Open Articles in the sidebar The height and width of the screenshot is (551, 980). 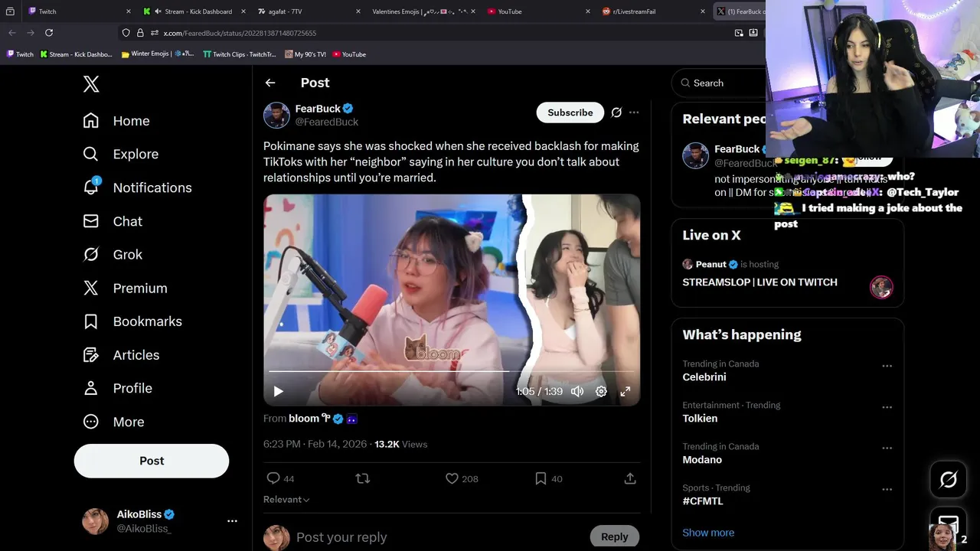(x=121, y=355)
